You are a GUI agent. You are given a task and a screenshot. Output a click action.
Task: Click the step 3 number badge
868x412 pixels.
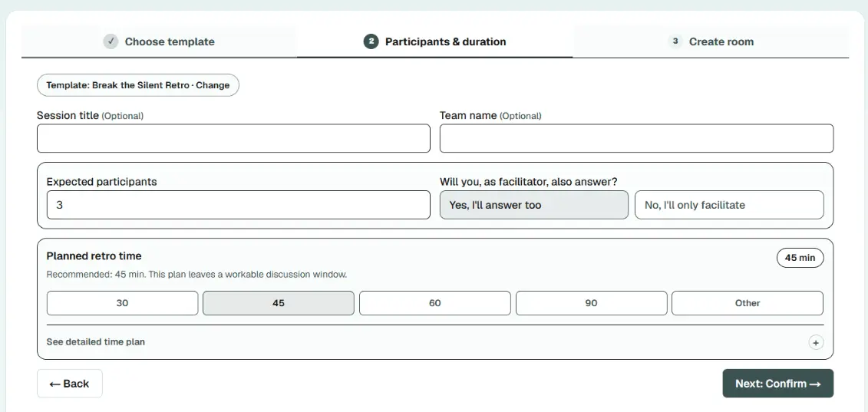click(675, 41)
